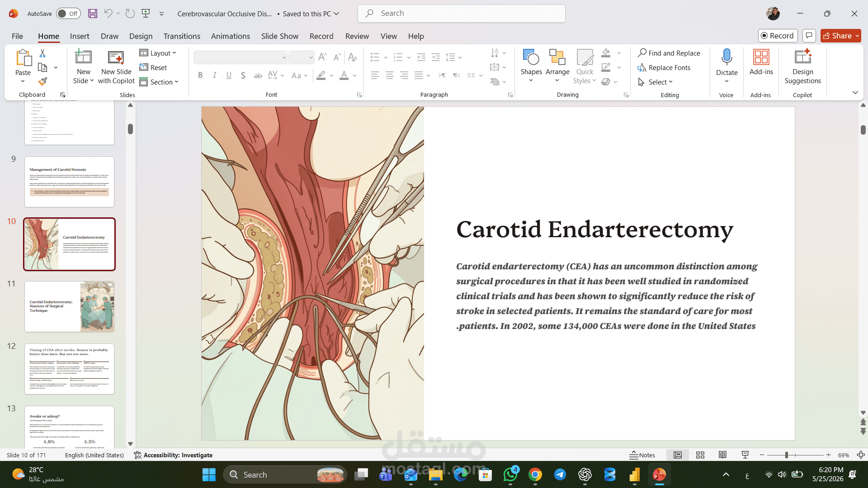Click the Dictate microphone icon

pyautogui.click(x=726, y=58)
